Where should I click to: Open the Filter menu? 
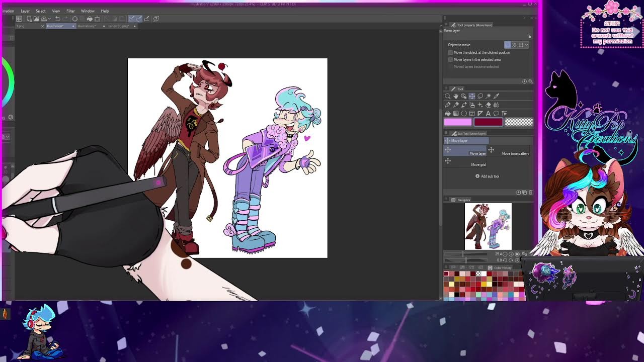pos(70,11)
